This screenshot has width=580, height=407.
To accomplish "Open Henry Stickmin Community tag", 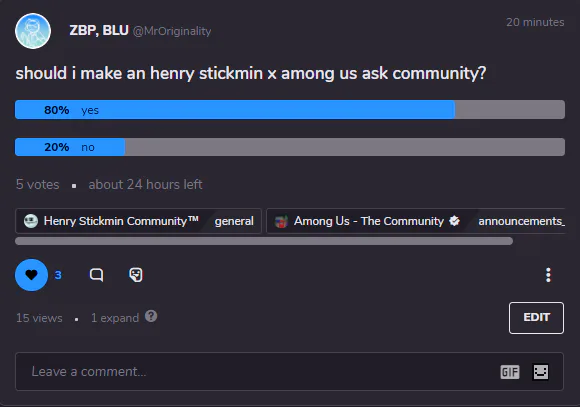I will click(x=121, y=221).
